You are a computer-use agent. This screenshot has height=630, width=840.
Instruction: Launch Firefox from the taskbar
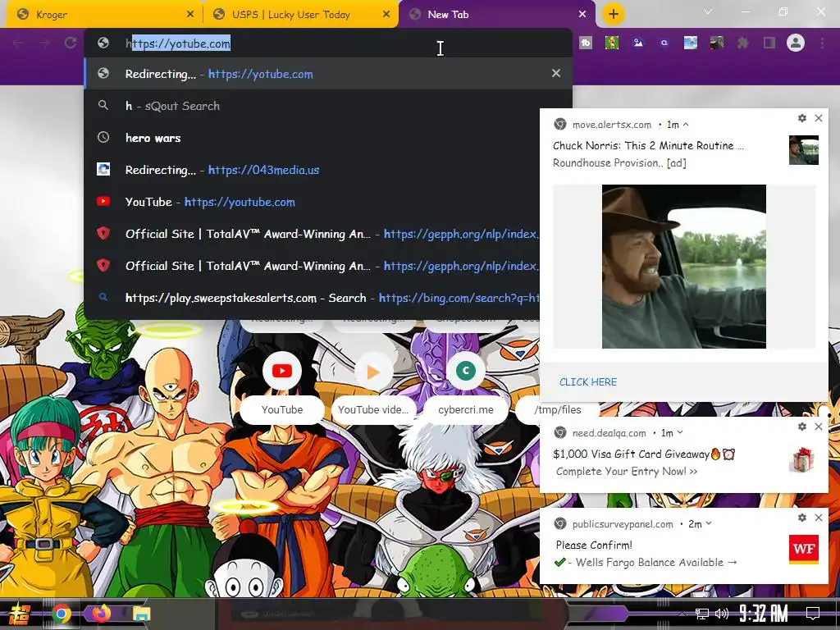101,613
